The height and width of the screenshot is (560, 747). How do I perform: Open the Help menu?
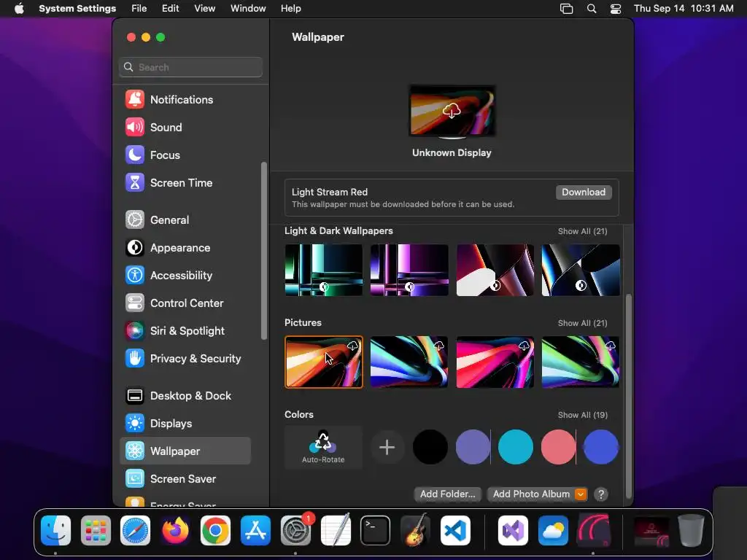[290, 9]
